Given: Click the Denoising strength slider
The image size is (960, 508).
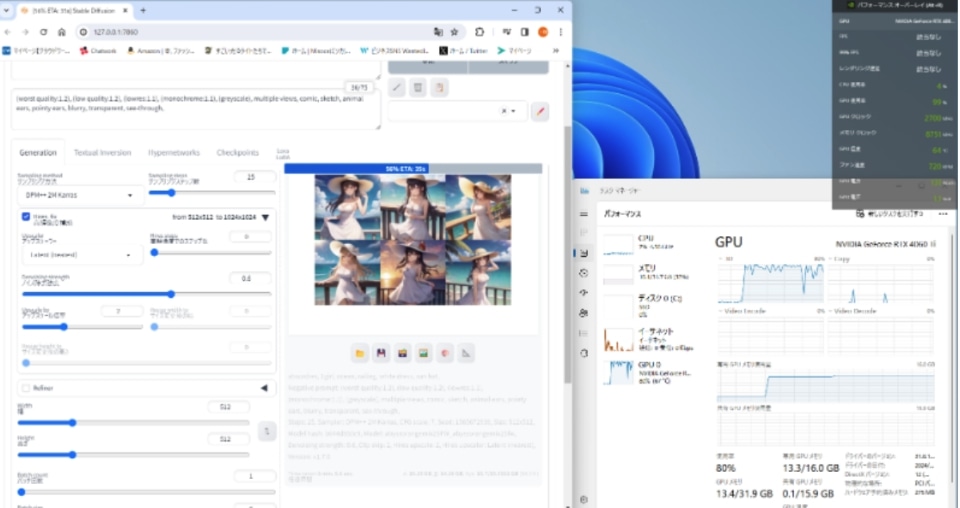Looking at the screenshot, I should [146, 294].
